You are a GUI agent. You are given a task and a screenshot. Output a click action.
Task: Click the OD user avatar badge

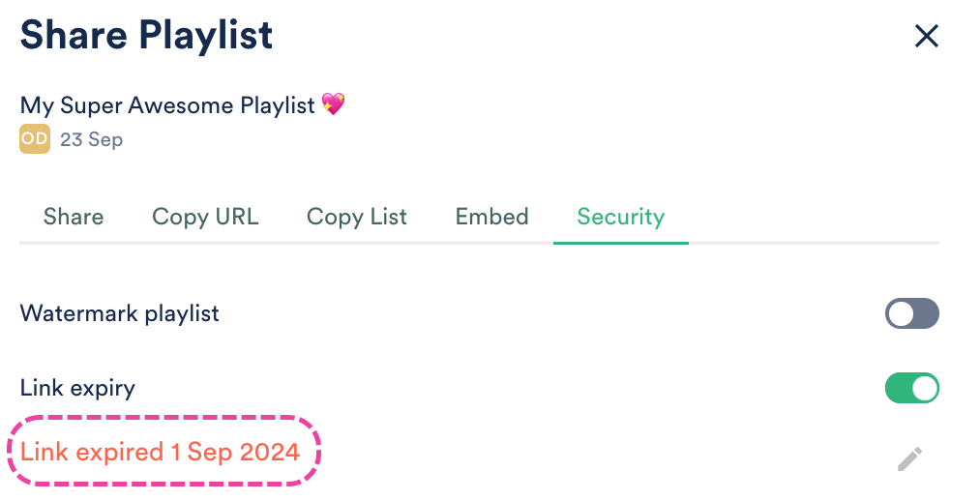pyautogui.click(x=34, y=139)
